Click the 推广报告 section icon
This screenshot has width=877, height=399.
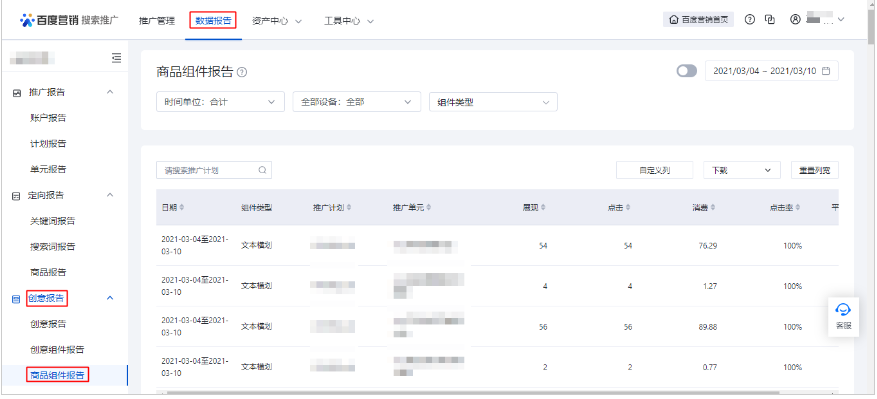[17, 92]
